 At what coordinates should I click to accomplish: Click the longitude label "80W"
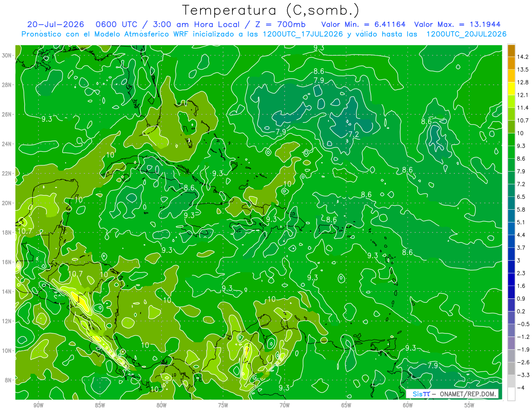[161, 405]
